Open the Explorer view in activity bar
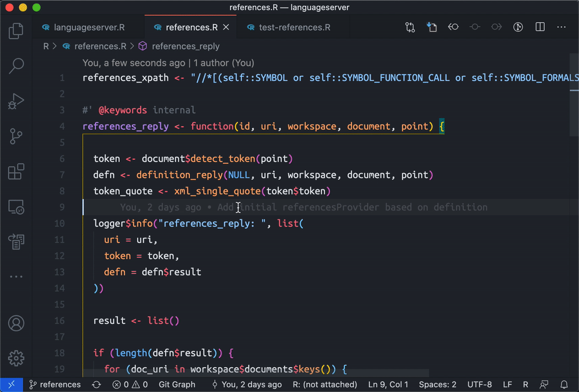 coord(16,31)
